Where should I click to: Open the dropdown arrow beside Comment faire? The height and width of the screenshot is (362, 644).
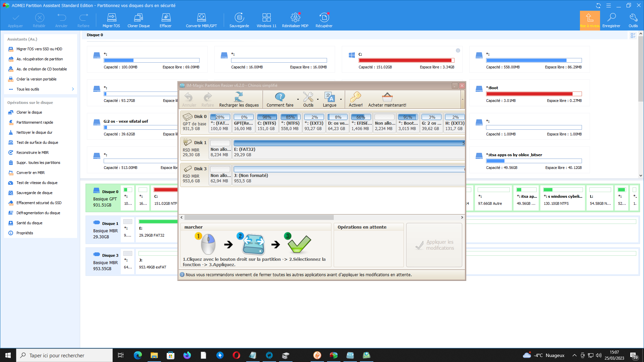point(298,100)
